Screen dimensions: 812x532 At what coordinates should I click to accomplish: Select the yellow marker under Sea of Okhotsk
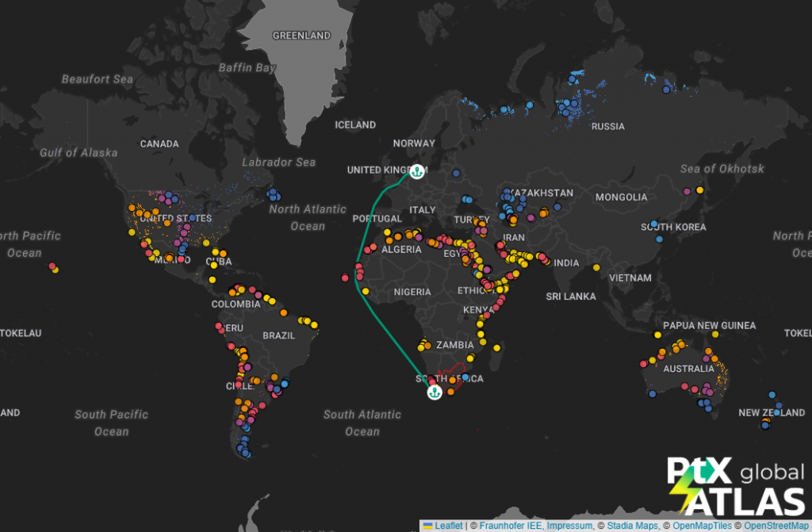700,189
